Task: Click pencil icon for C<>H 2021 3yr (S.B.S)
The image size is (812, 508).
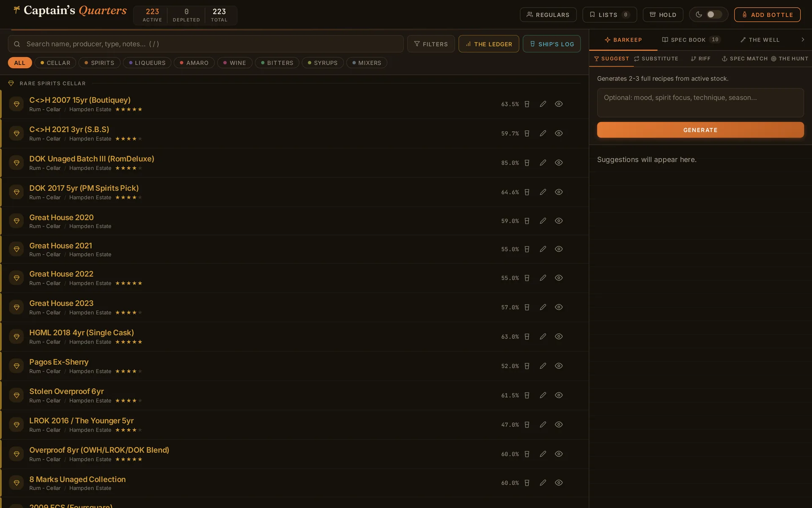Action: [543, 133]
